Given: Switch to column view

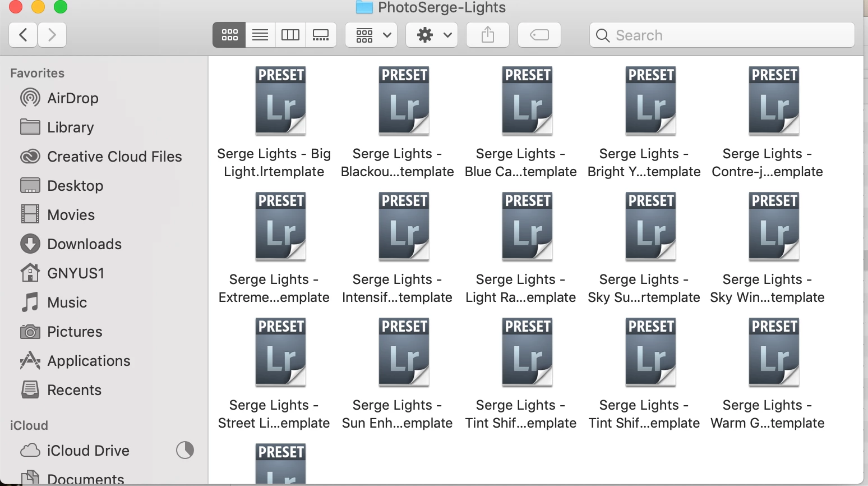Looking at the screenshot, I should pos(290,35).
